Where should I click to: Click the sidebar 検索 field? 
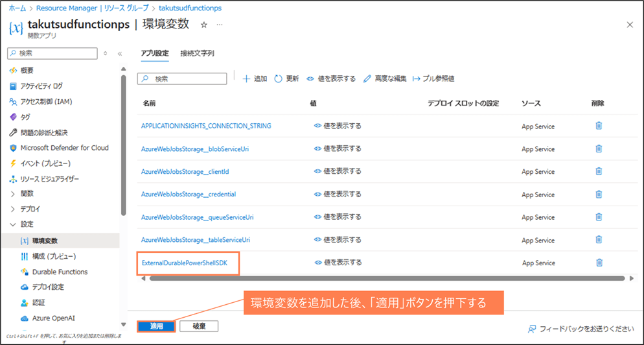pyautogui.click(x=52, y=53)
